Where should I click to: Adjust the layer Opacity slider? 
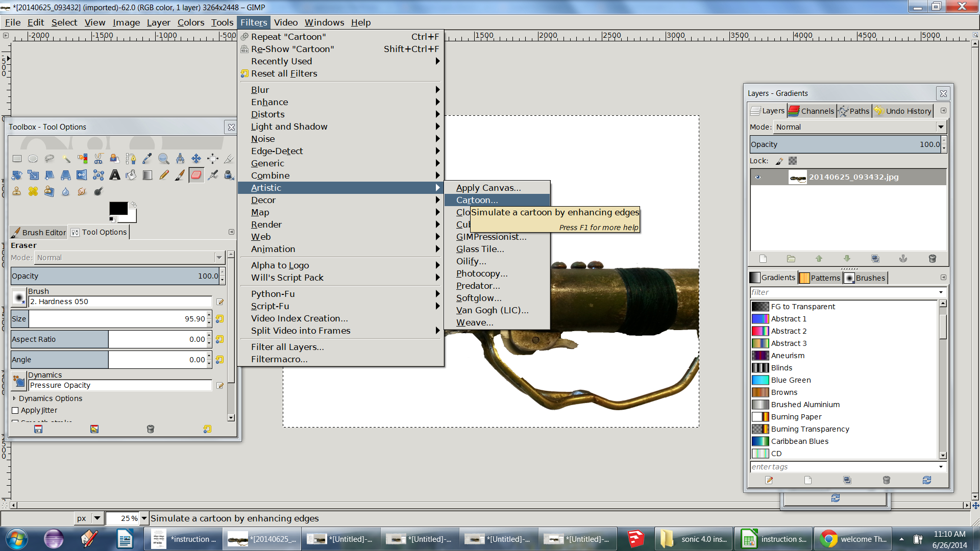pos(845,144)
